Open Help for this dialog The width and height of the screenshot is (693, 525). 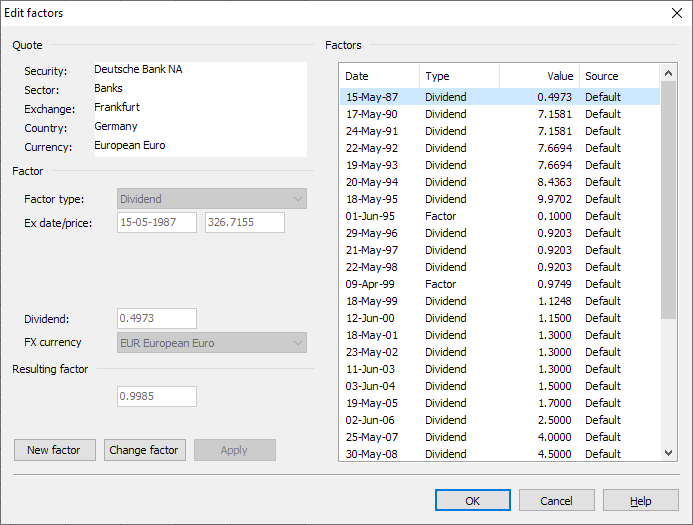pyautogui.click(x=640, y=501)
